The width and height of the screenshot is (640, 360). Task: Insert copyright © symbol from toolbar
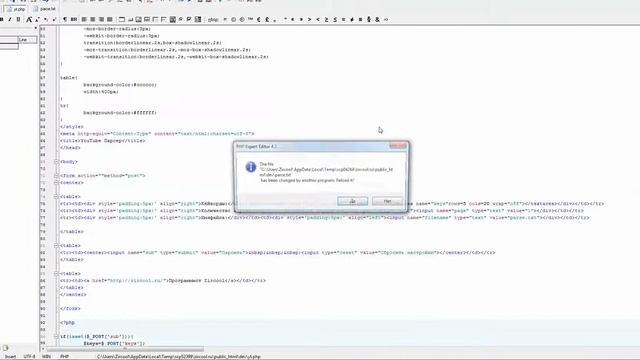click(x=233, y=19)
